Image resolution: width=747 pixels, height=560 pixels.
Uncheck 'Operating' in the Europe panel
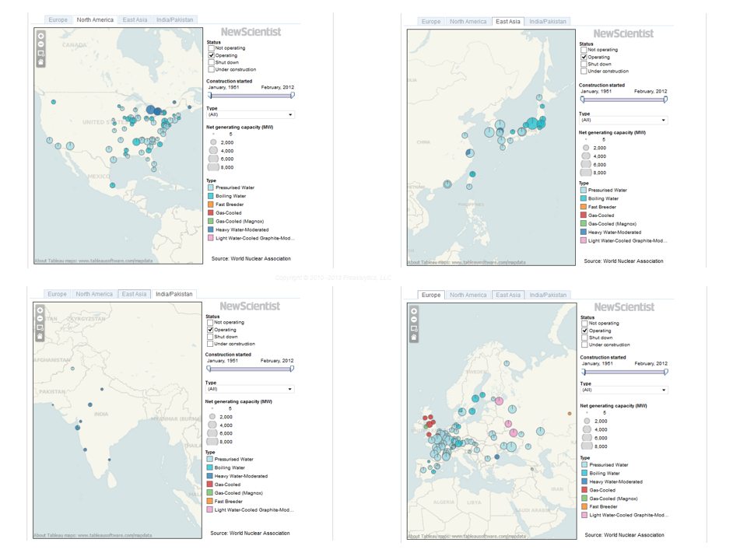pos(584,331)
